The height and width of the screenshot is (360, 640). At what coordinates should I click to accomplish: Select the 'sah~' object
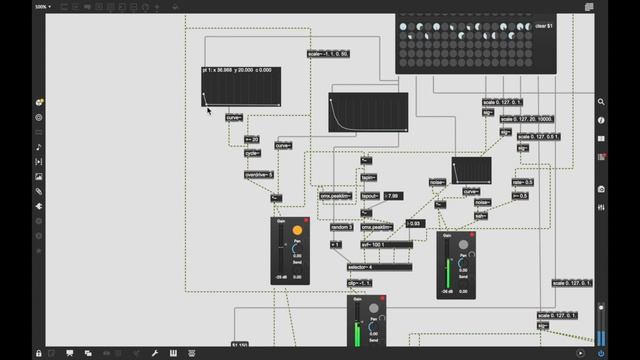point(481,216)
